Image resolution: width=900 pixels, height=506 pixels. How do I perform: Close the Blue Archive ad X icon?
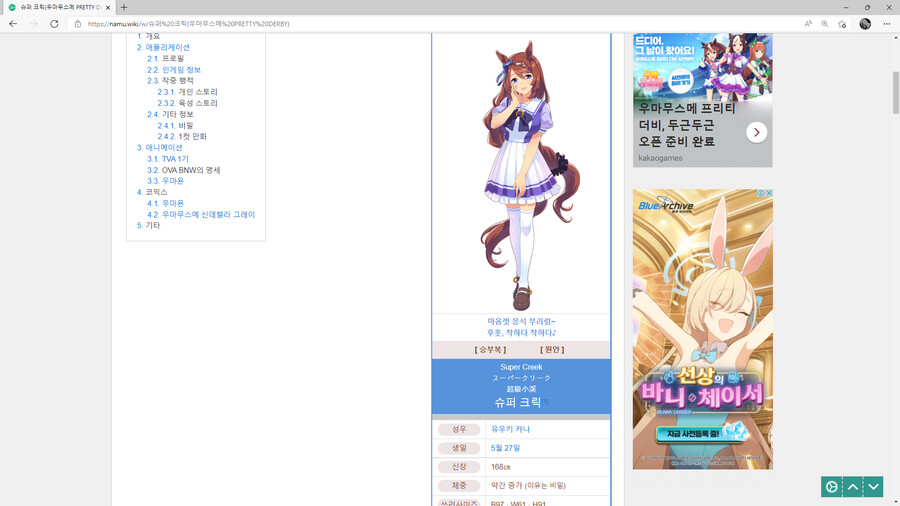769,193
